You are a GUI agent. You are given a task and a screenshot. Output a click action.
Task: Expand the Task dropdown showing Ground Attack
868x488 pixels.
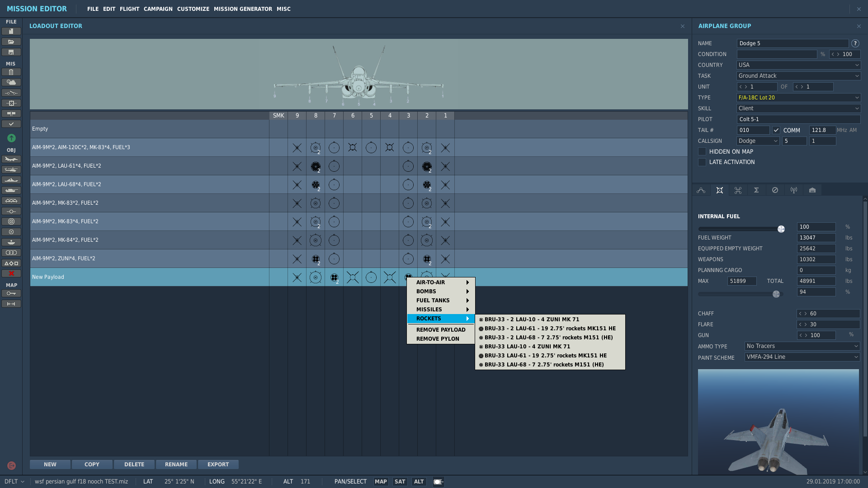(798, 76)
